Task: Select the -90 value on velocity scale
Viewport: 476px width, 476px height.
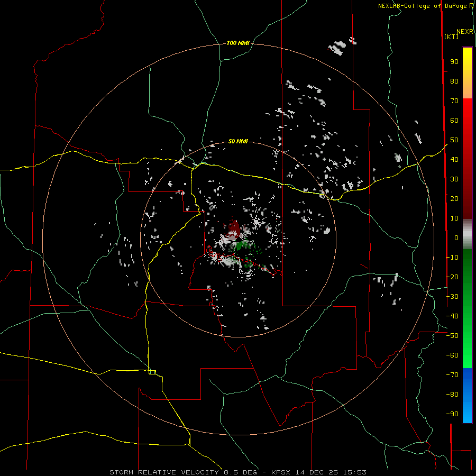Action: pos(452,414)
